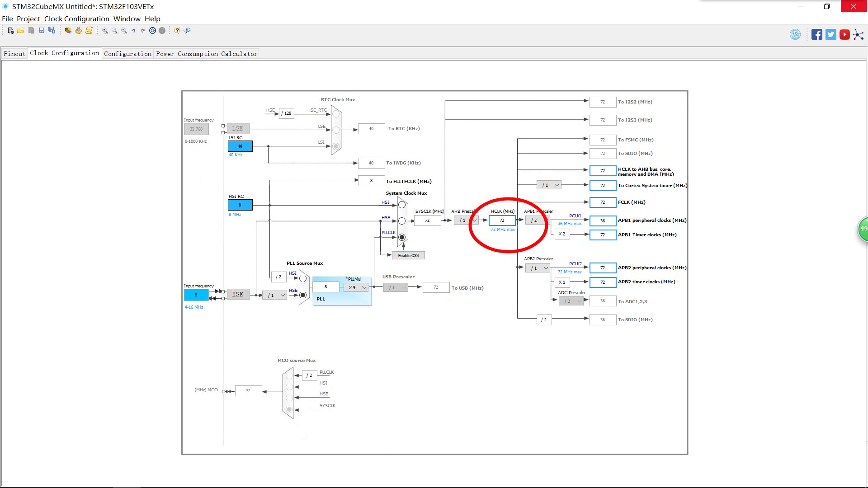Screen dimensions: 868x488
Task: Open the Cortex System timer /1 dropdown
Action: coord(549,185)
